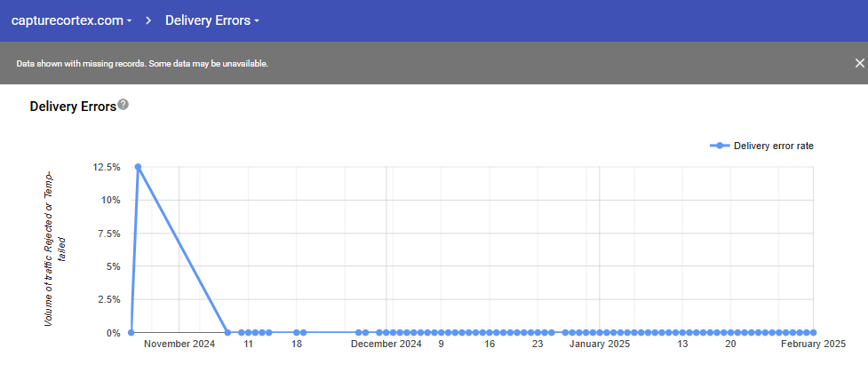Click the Delivery Errors chart heading
This screenshot has width=868, height=380.
click(x=73, y=107)
